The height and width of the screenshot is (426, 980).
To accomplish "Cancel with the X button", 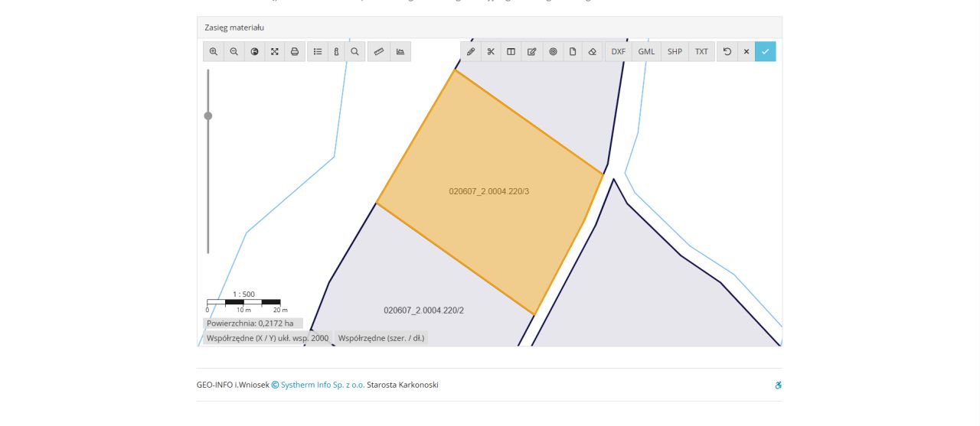I will pos(746,51).
